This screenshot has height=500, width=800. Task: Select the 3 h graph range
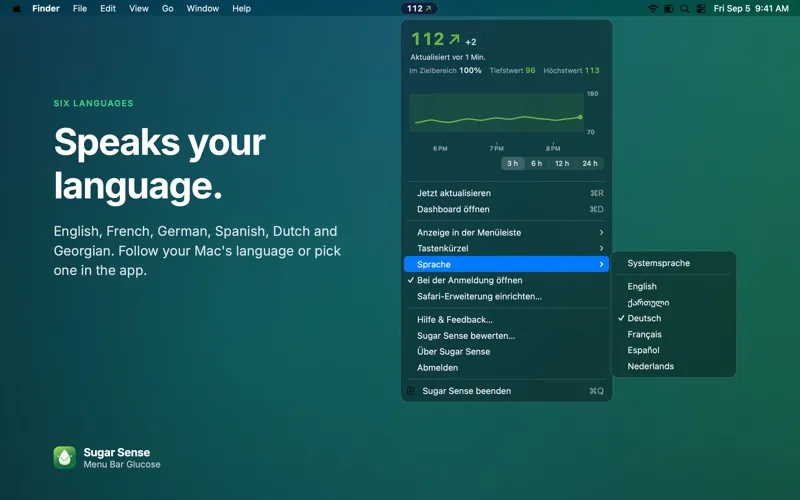click(513, 163)
